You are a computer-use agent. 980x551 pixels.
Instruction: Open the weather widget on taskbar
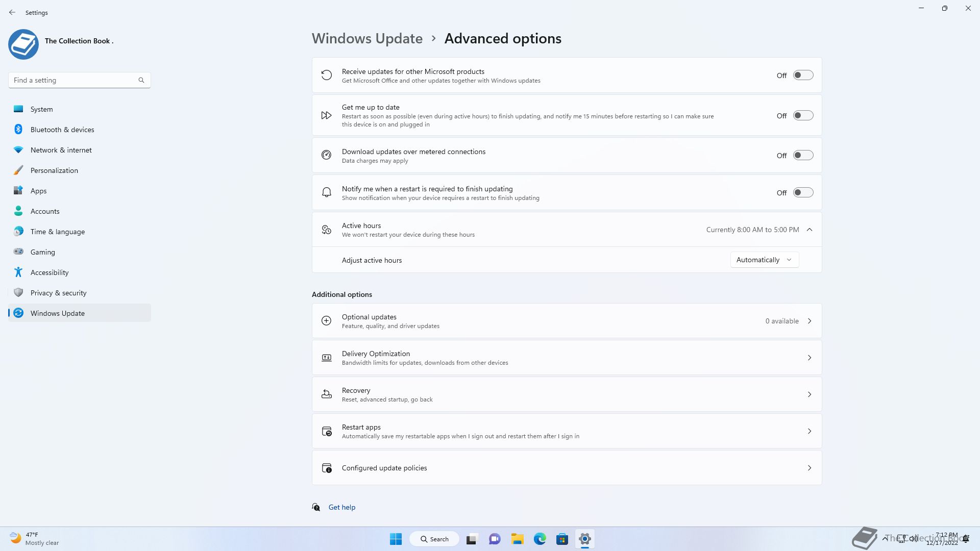coord(34,539)
